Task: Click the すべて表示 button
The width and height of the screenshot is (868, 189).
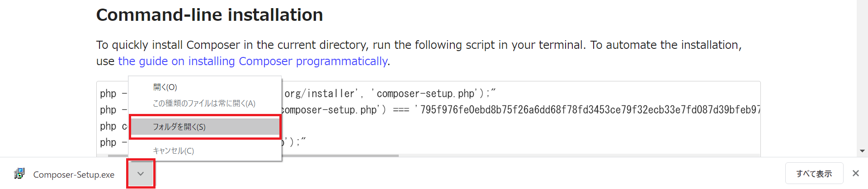Action: pos(814,174)
